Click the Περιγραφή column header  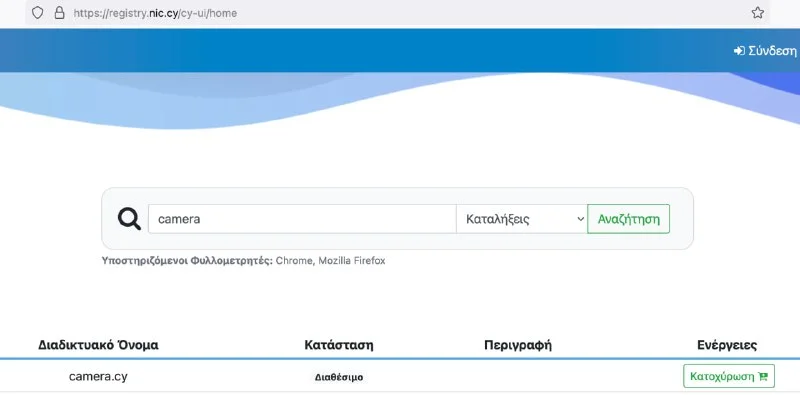click(x=518, y=345)
